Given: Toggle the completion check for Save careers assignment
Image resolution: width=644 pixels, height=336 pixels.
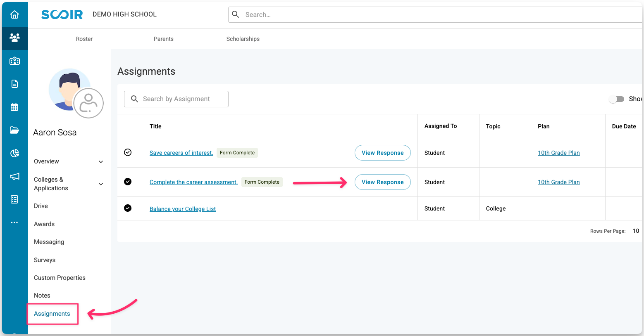Looking at the screenshot, I should (x=128, y=152).
